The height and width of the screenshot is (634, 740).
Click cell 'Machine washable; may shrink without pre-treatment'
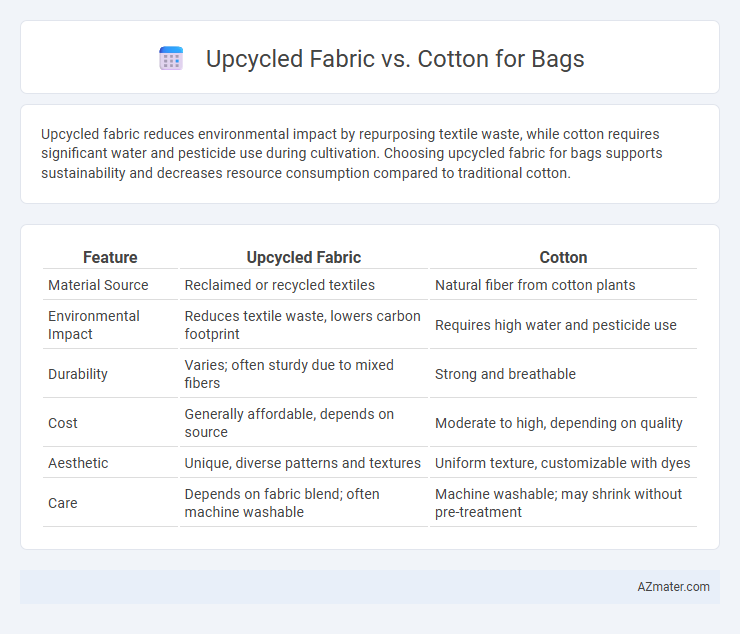(x=558, y=503)
